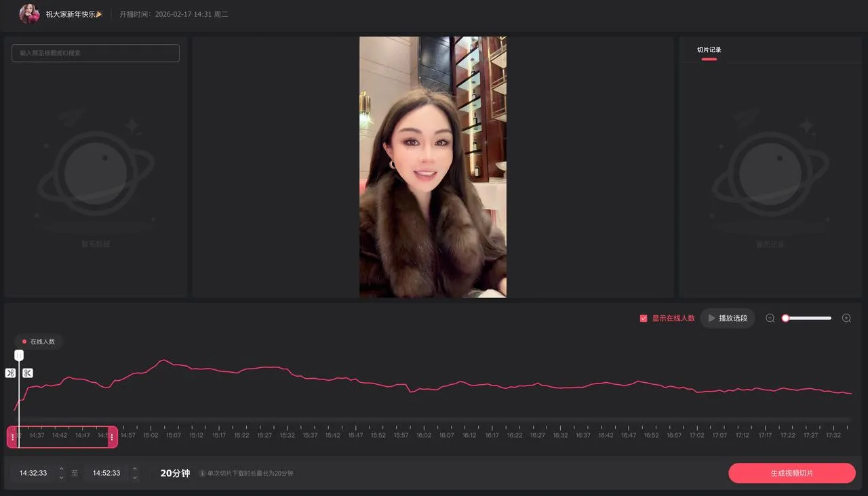Click the left scissors split icon
868x496 pixels.
pos(10,373)
